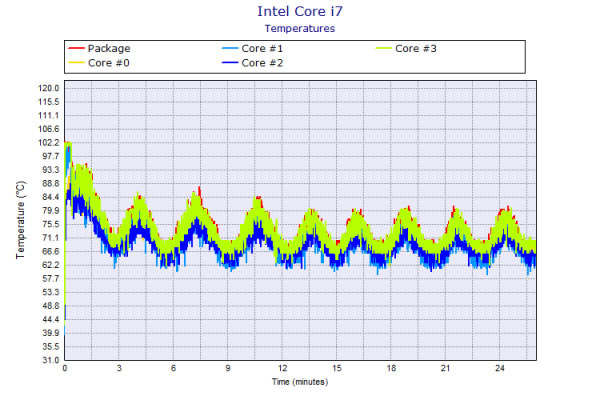Click the 75.5 y-axis value

click(50, 224)
